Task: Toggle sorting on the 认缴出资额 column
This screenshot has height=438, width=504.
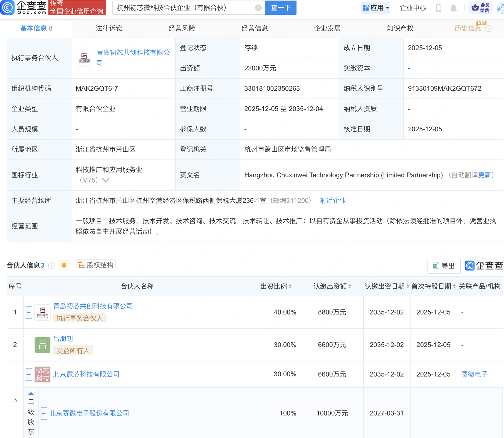Action: tap(350, 286)
